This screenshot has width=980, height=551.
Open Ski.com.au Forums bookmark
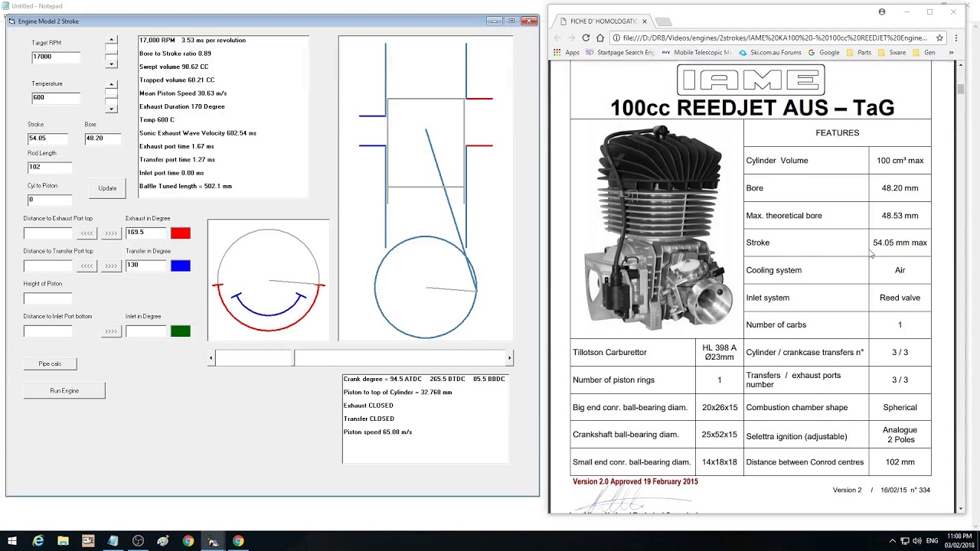tap(770, 53)
